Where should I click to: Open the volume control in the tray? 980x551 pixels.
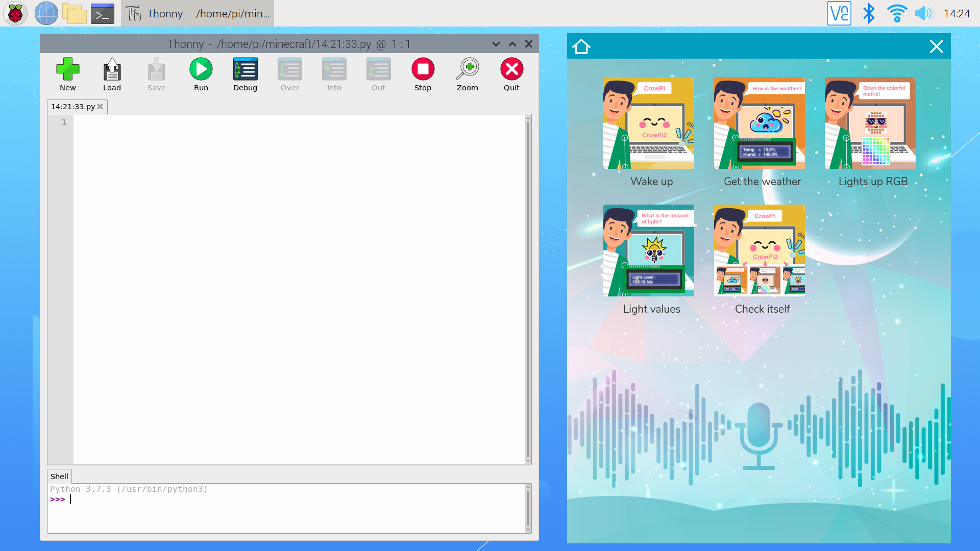(x=924, y=13)
